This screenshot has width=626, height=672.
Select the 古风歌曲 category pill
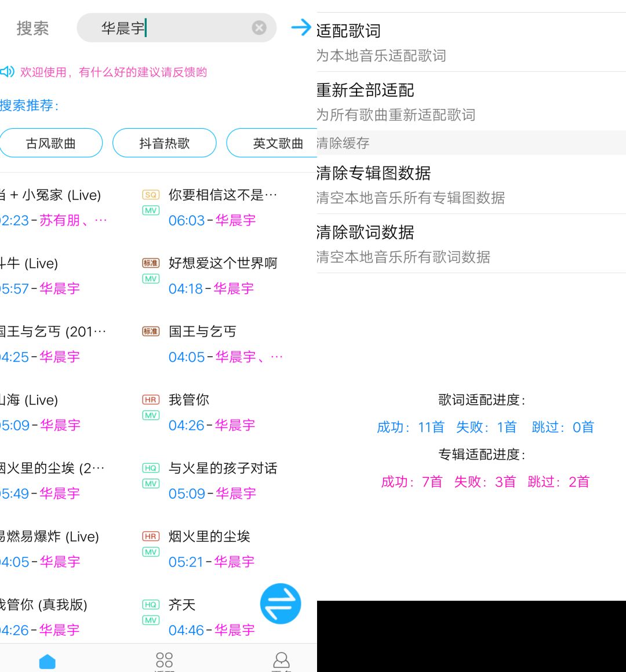pos(51,143)
